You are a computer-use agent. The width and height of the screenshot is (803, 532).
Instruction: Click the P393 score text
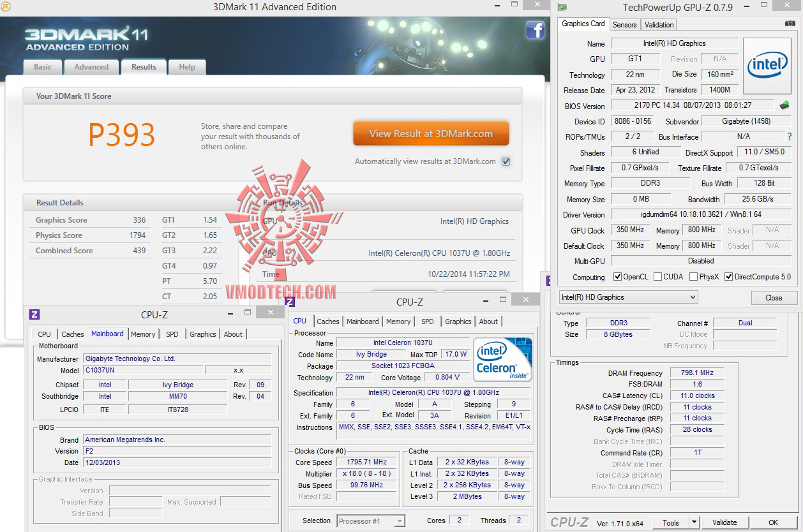(x=121, y=135)
